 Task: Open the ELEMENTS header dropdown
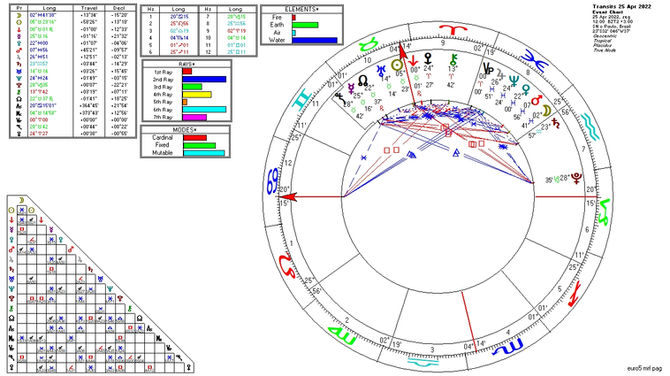(x=302, y=10)
